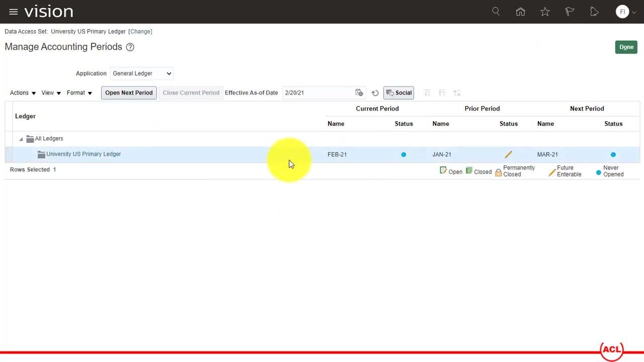Open the View menu
The image size is (644, 362).
[x=51, y=93]
